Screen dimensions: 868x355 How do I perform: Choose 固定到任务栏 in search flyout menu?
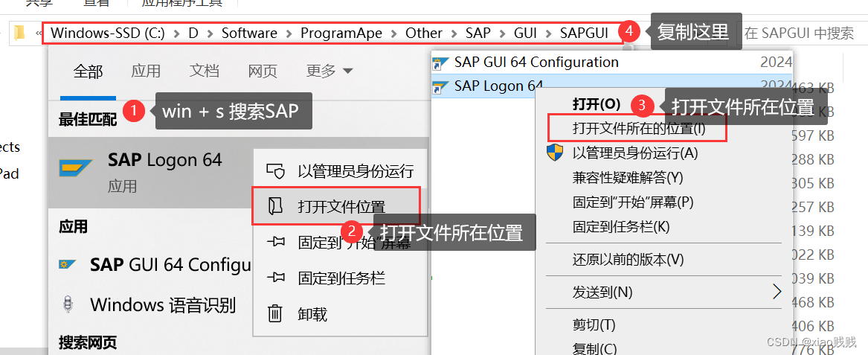pyautogui.click(x=340, y=278)
